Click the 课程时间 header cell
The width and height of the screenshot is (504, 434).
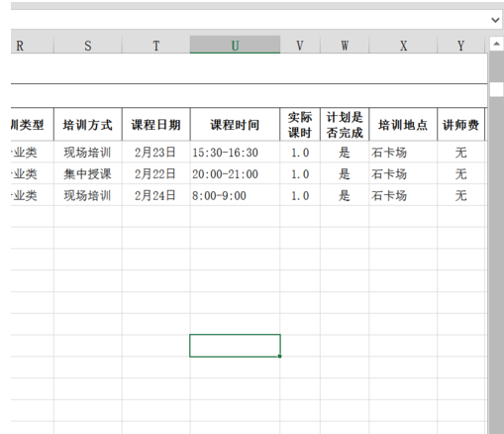pos(235,125)
